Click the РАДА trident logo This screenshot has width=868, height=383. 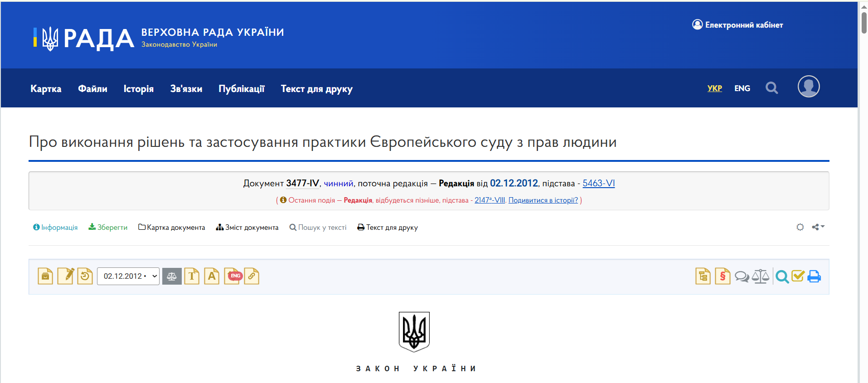(x=83, y=38)
